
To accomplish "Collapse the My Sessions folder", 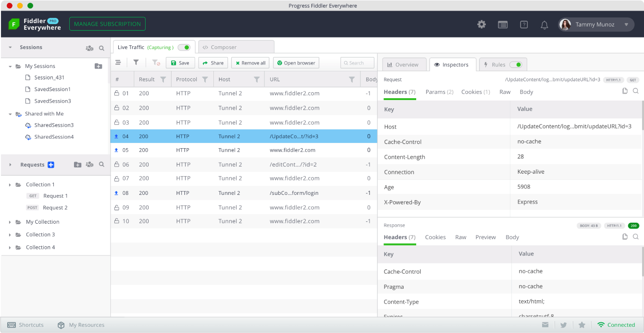I will 10,66.
